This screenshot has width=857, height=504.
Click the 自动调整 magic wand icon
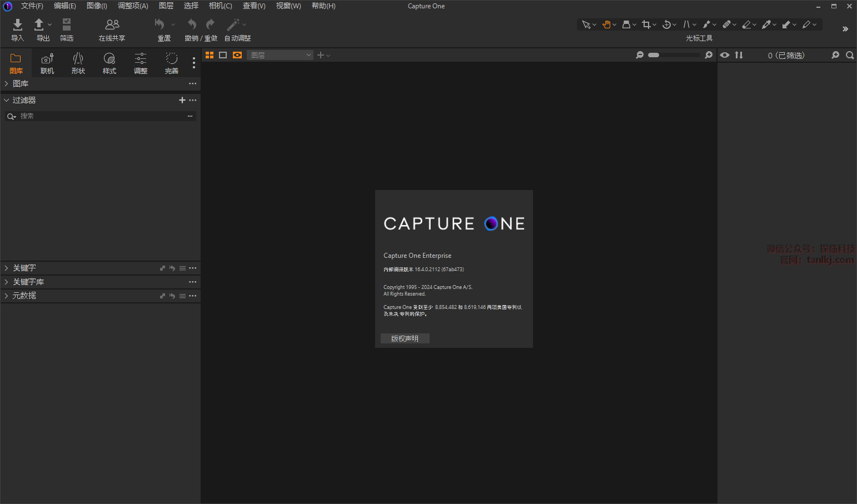tap(233, 25)
